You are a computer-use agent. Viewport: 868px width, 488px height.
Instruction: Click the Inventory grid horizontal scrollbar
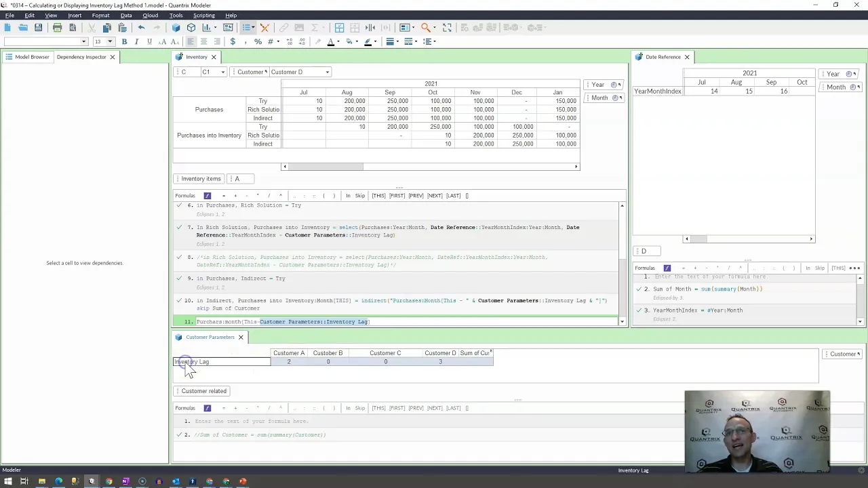431,167
